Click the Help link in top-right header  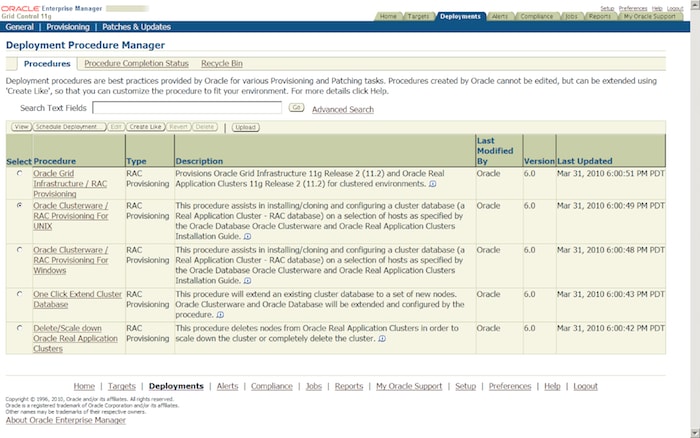pos(657,8)
